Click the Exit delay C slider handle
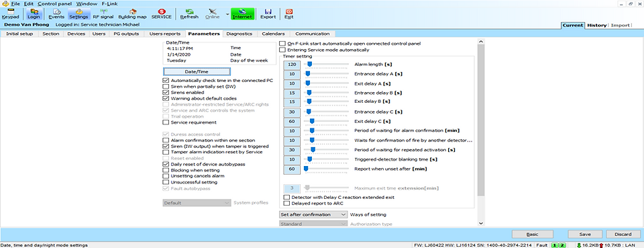Viewport: 644px width, 248px height. click(x=312, y=121)
